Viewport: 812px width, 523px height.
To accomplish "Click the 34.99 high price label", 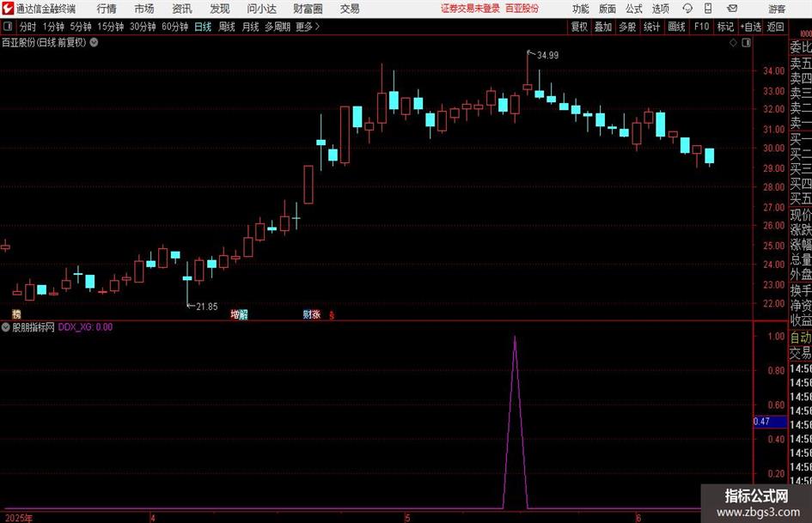I will [x=548, y=56].
